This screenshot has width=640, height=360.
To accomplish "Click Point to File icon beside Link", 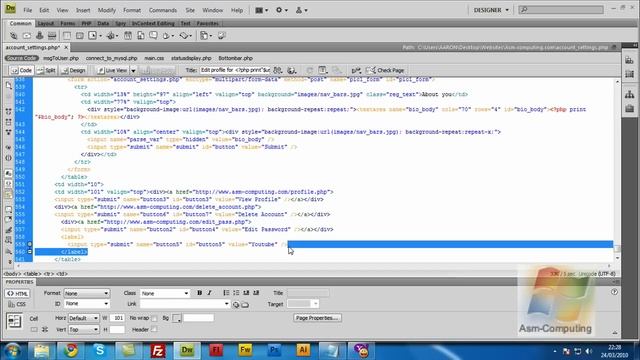I will 236,304.
